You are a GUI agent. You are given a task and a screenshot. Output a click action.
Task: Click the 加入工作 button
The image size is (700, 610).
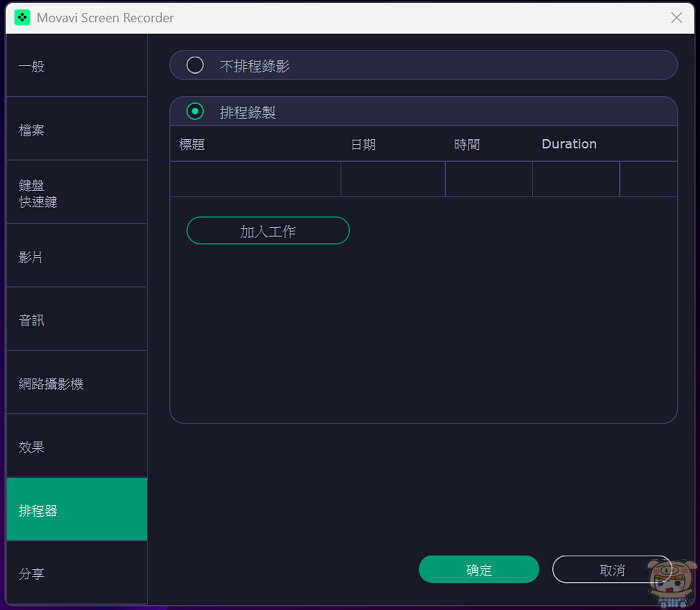point(268,231)
